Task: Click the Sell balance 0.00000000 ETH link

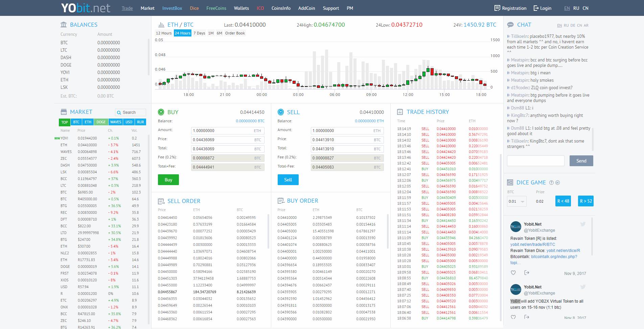Action: click(369, 121)
